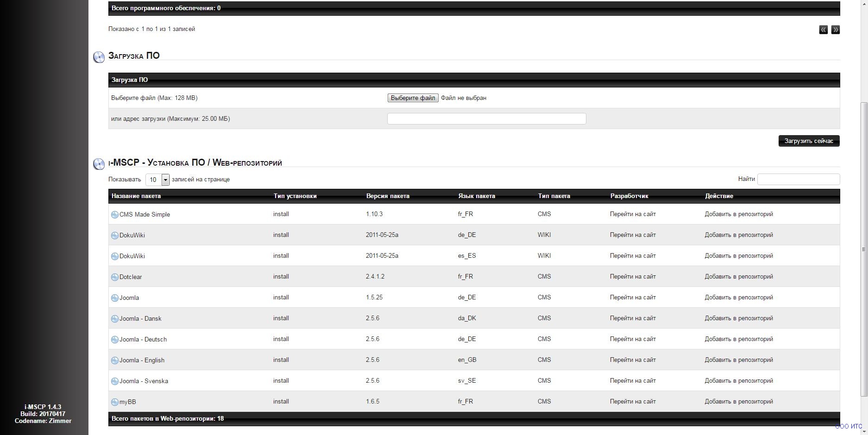
Task: Click the Файл не выбран status text
Action: tap(464, 98)
